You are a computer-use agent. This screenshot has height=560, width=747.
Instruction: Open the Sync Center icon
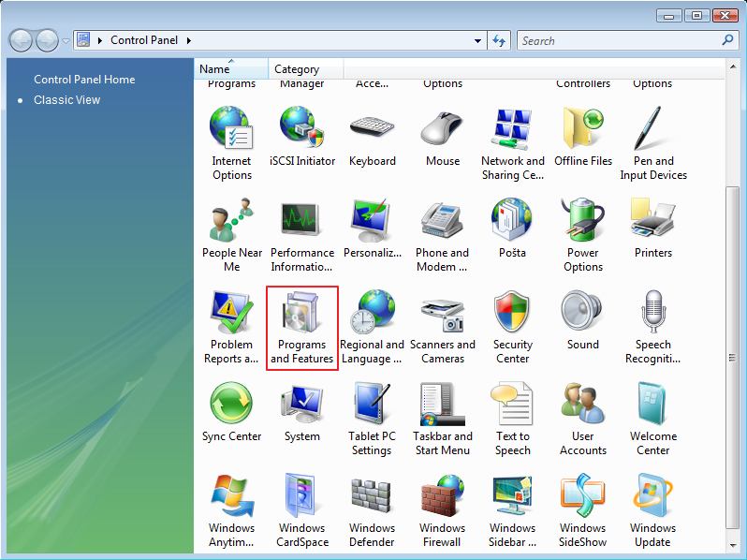tap(231, 405)
